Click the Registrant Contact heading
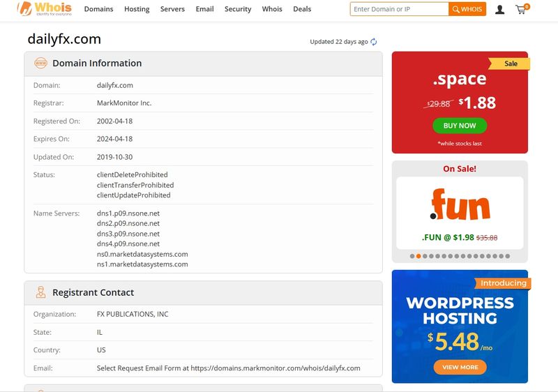 click(93, 292)
